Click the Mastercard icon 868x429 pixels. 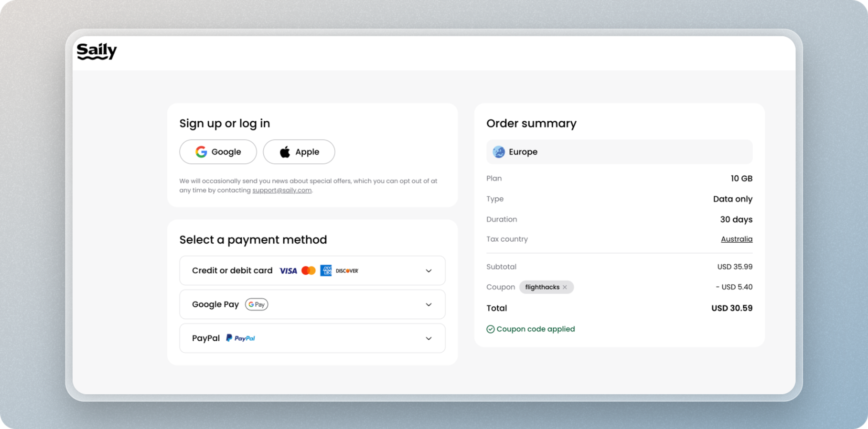[x=308, y=271]
